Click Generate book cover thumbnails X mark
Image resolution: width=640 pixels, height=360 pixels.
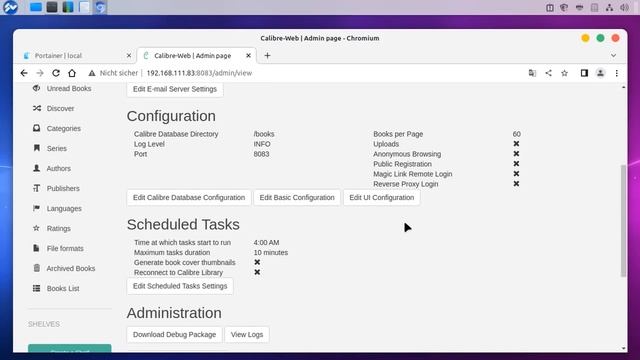click(257, 262)
